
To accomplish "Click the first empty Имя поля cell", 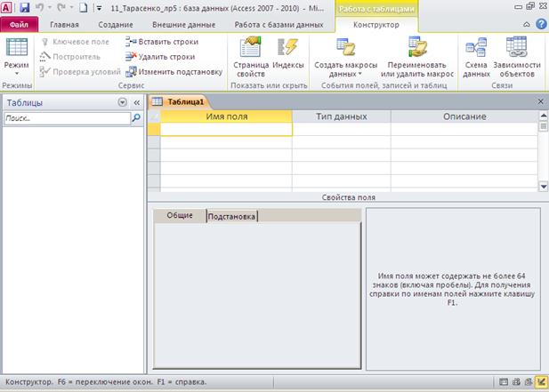I will click(226, 130).
